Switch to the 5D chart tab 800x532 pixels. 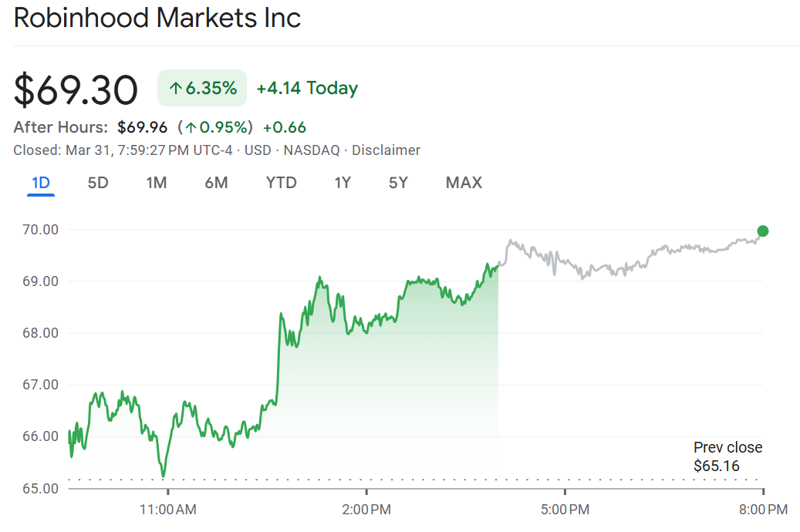click(98, 183)
